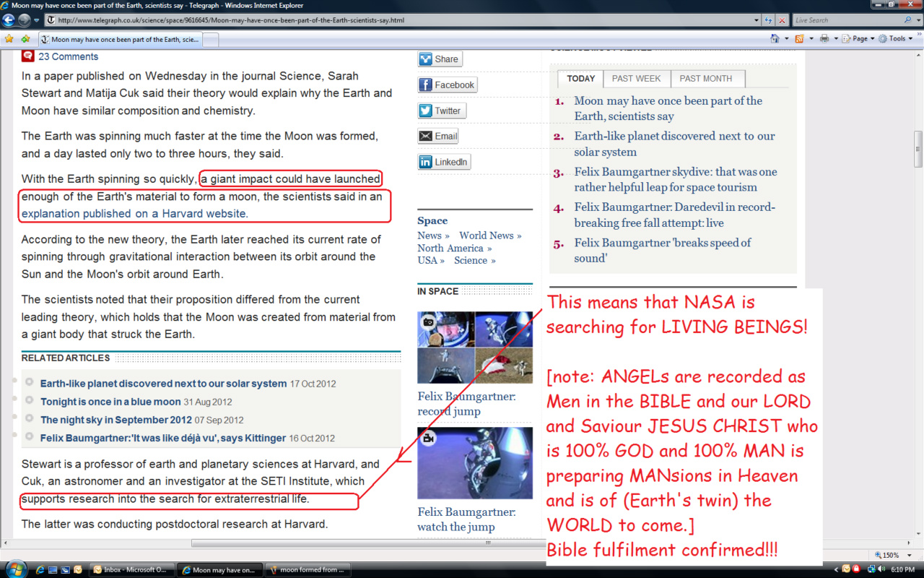The image size is (924, 578).
Task: Stop loading with the red X button
Action: click(x=782, y=20)
